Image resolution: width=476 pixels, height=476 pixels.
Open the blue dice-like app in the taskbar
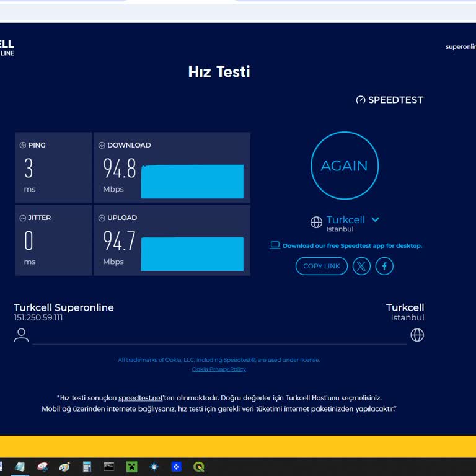(x=177, y=467)
